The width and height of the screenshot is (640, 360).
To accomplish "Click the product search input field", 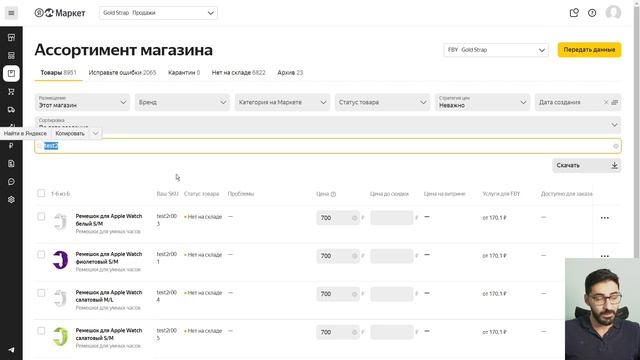I will point(328,146).
